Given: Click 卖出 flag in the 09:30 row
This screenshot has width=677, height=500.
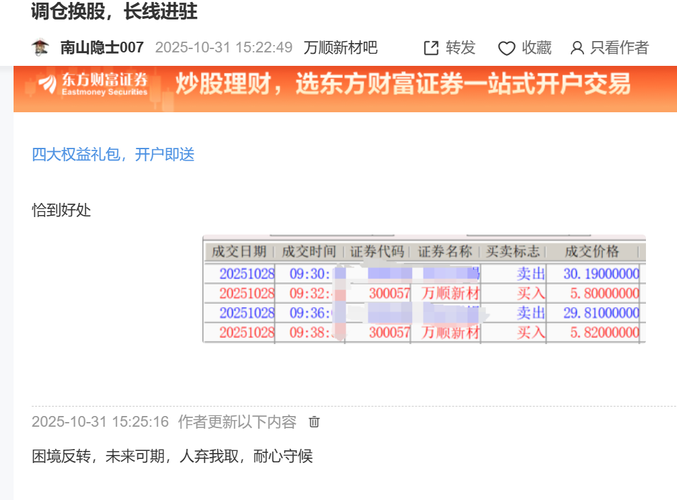Looking at the screenshot, I should click(x=531, y=274).
